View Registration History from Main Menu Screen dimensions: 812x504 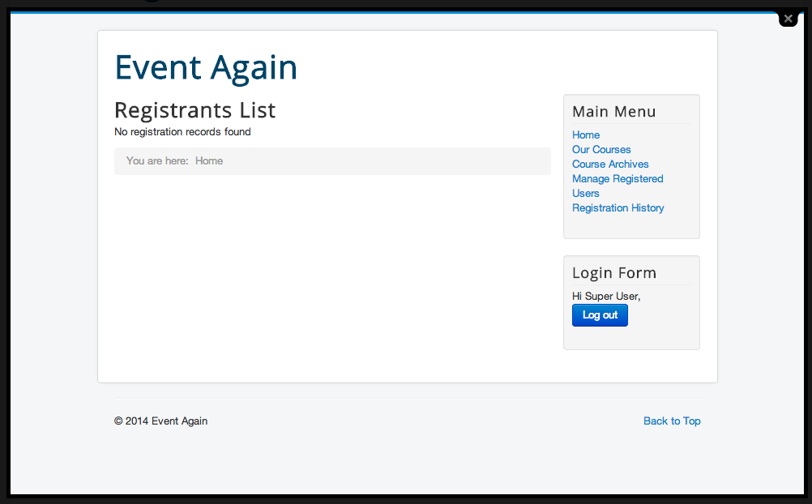click(618, 208)
